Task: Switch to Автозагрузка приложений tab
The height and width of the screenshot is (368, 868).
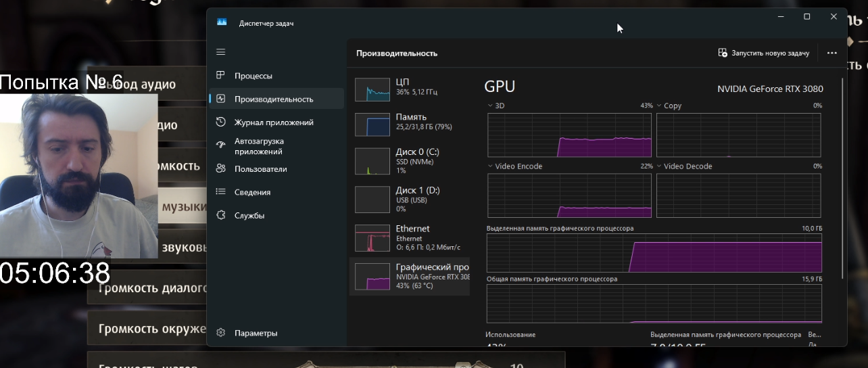Action: tap(276, 145)
